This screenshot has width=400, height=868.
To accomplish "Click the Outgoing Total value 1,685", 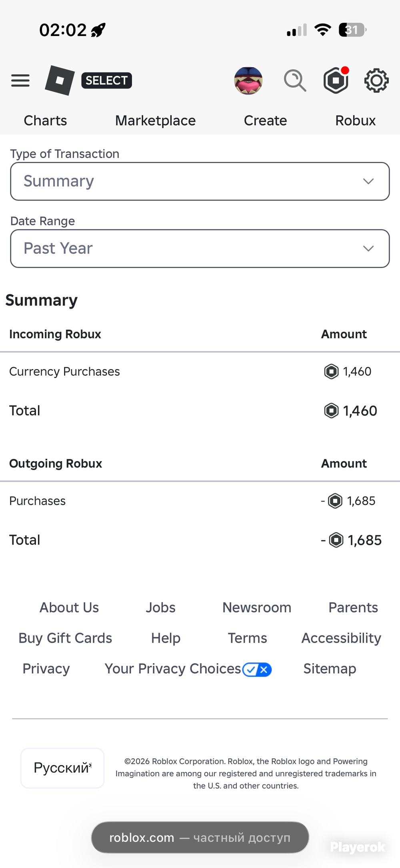I will pos(365,540).
